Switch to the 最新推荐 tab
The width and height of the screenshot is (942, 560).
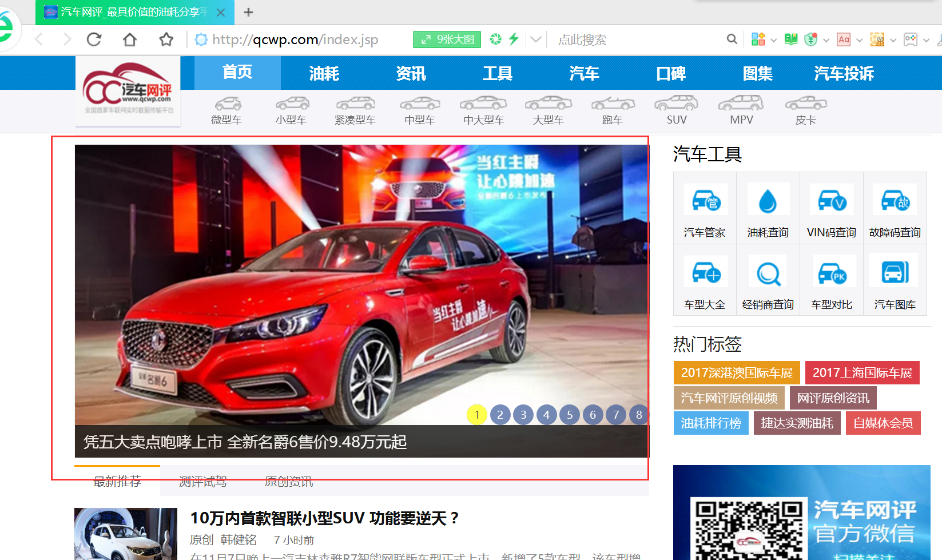pyautogui.click(x=117, y=482)
